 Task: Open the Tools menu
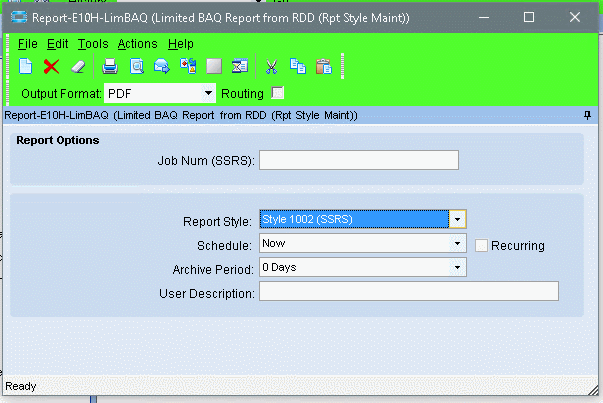(x=93, y=44)
